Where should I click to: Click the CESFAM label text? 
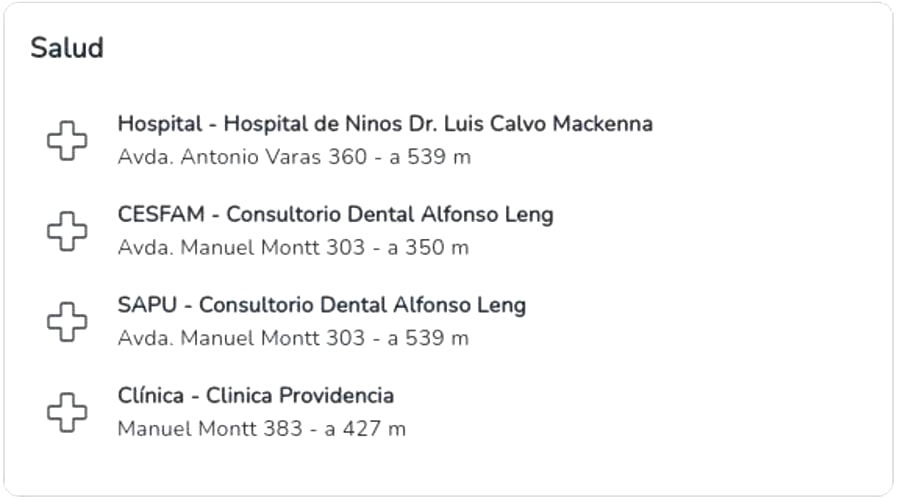(161, 215)
